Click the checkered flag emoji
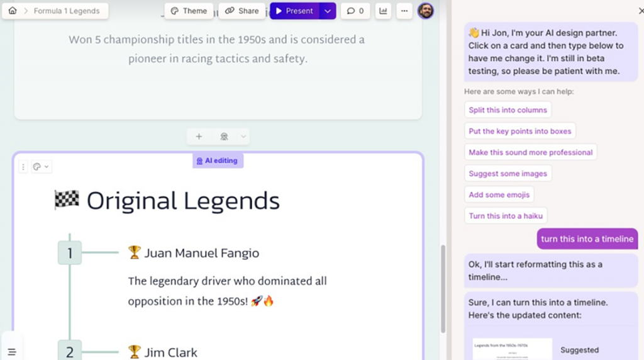This screenshot has width=644, height=360. [67, 200]
